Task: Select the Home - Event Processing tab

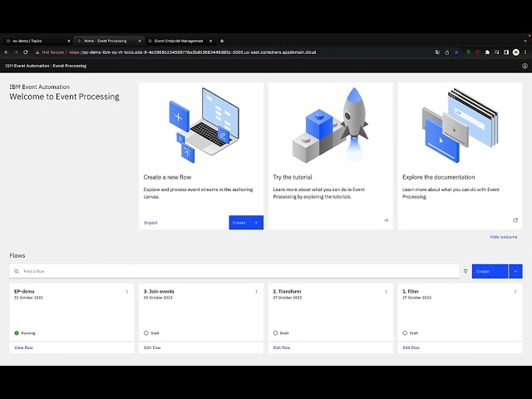Action: (109, 41)
